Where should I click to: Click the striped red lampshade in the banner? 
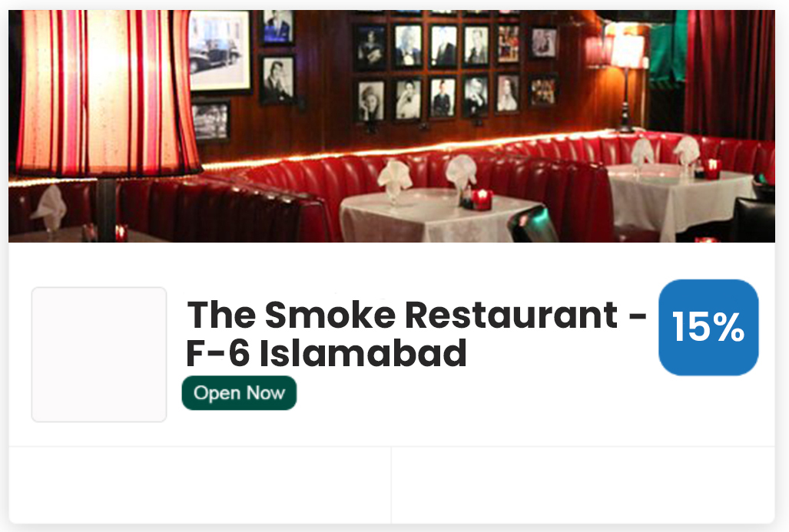[x=108, y=93]
